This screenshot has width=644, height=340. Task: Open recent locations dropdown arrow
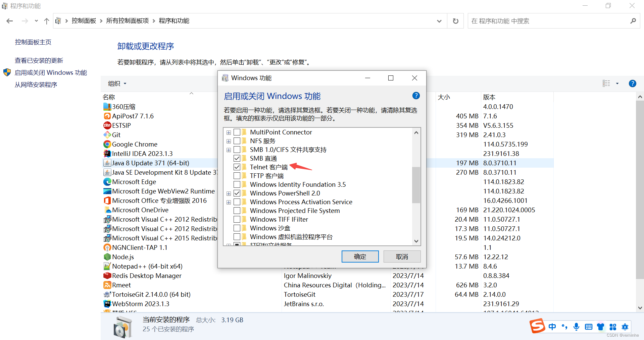[x=36, y=21]
